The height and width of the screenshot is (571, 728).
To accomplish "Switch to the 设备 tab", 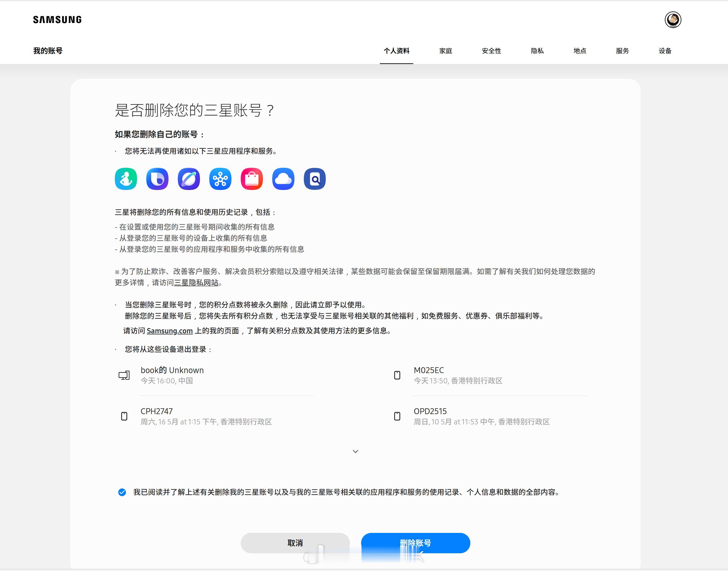I will 665,51.
